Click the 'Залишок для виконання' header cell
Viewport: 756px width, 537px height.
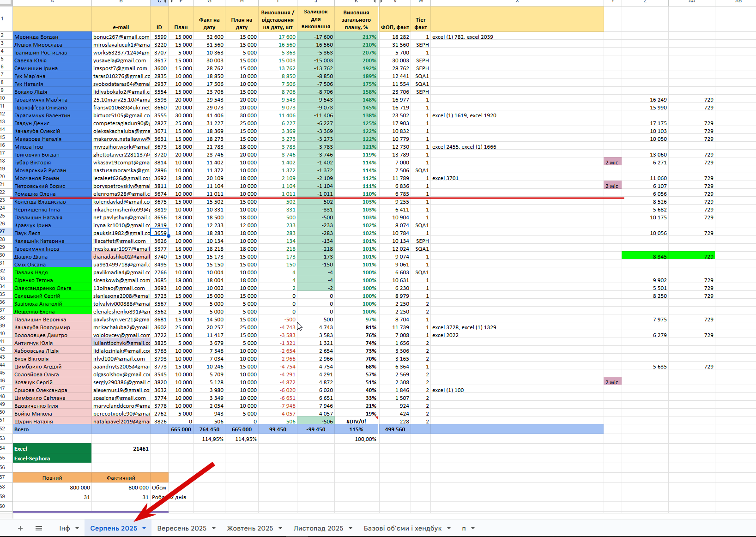point(316,19)
